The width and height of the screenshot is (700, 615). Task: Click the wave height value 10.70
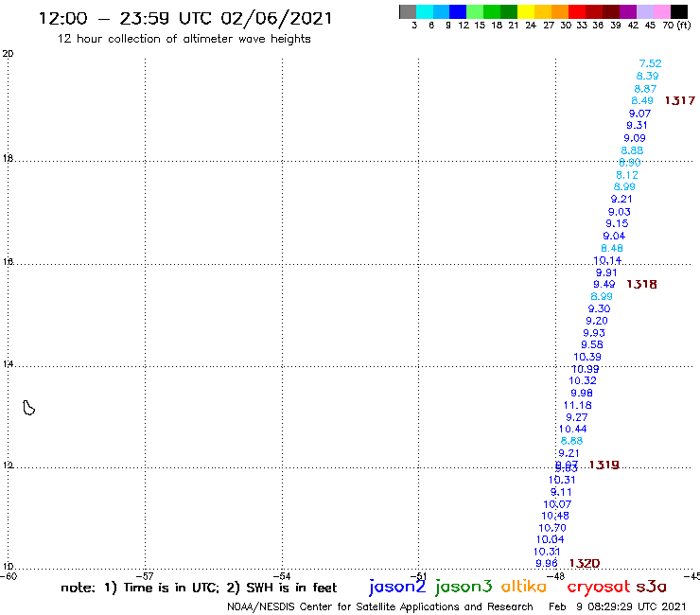coord(552,528)
